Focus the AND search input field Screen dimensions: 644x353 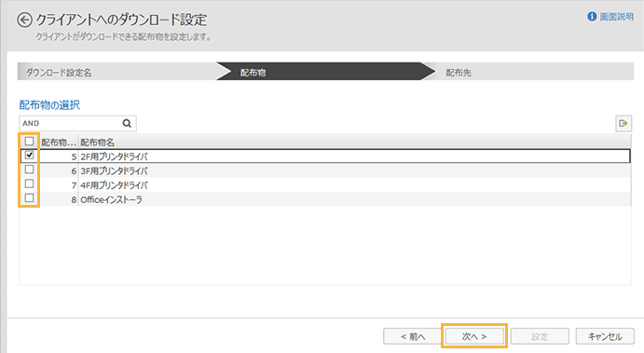[71, 123]
